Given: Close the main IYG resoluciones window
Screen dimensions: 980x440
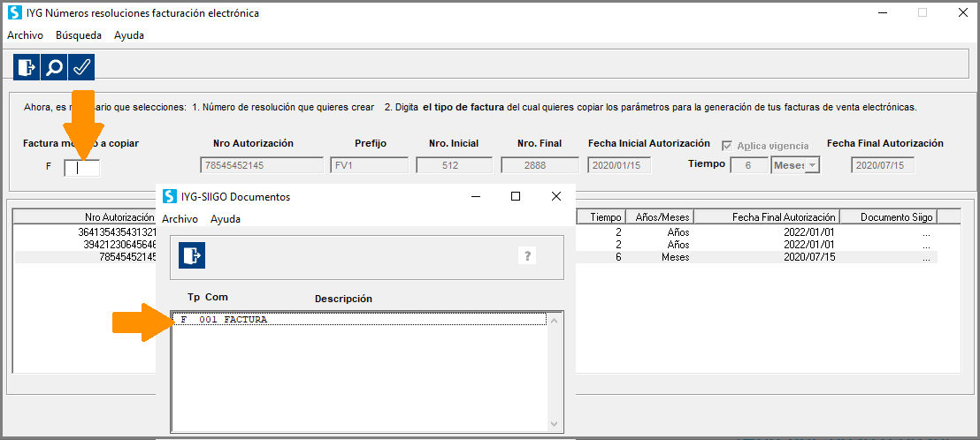Looking at the screenshot, I should [x=962, y=12].
